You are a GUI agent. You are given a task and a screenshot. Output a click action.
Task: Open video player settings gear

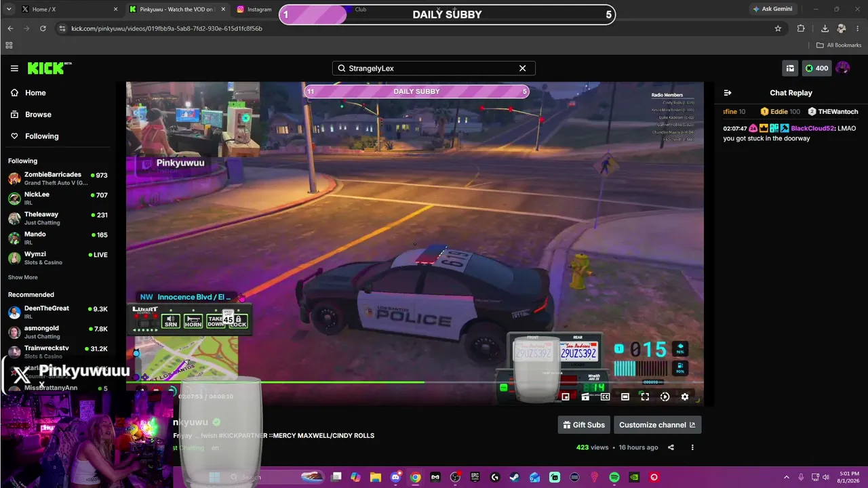685,397
